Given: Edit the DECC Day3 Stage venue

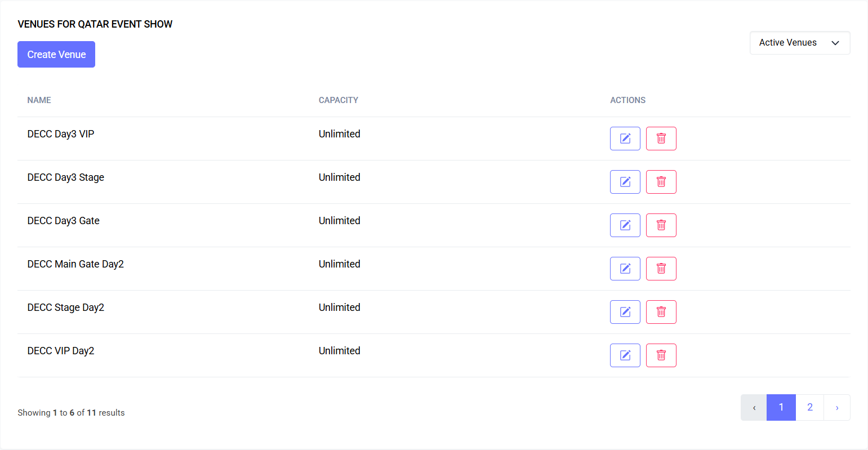Looking at the screenshot, I should click(625, 182).
